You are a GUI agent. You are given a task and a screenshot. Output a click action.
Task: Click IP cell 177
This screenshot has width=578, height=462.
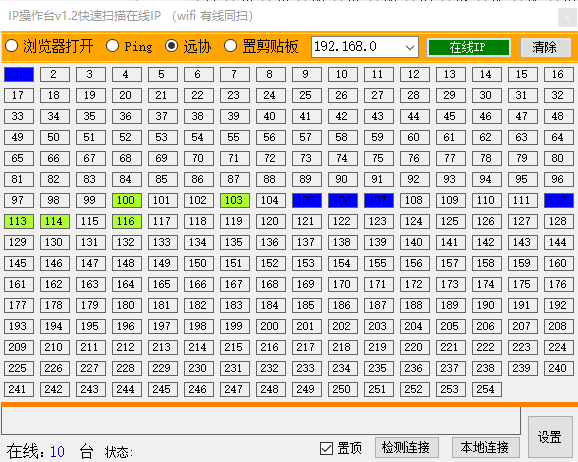tap(19, 306)
